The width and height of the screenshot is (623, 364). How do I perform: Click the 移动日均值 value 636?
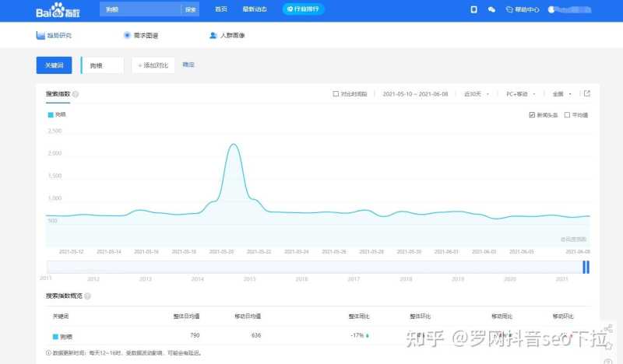pos(256,335)
